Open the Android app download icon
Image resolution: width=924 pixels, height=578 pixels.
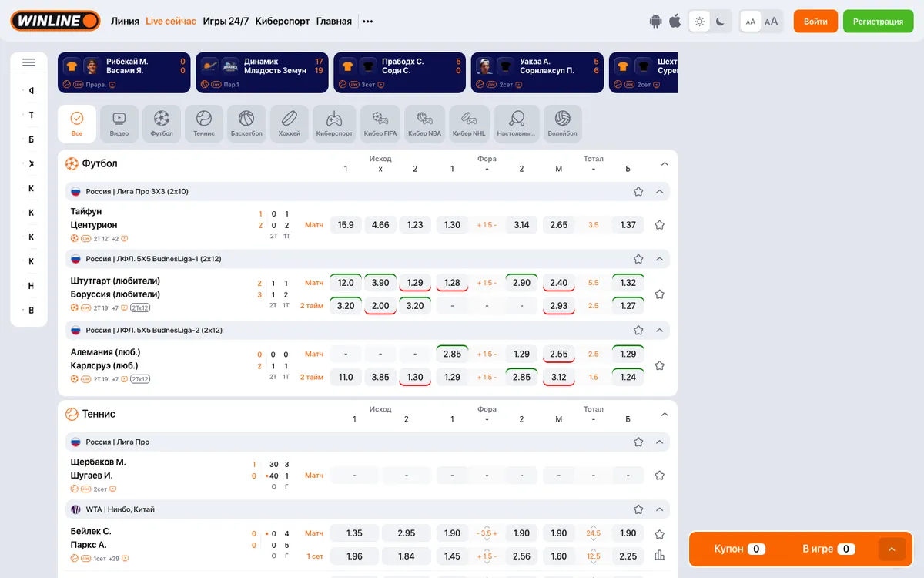[x=656, y=22]
